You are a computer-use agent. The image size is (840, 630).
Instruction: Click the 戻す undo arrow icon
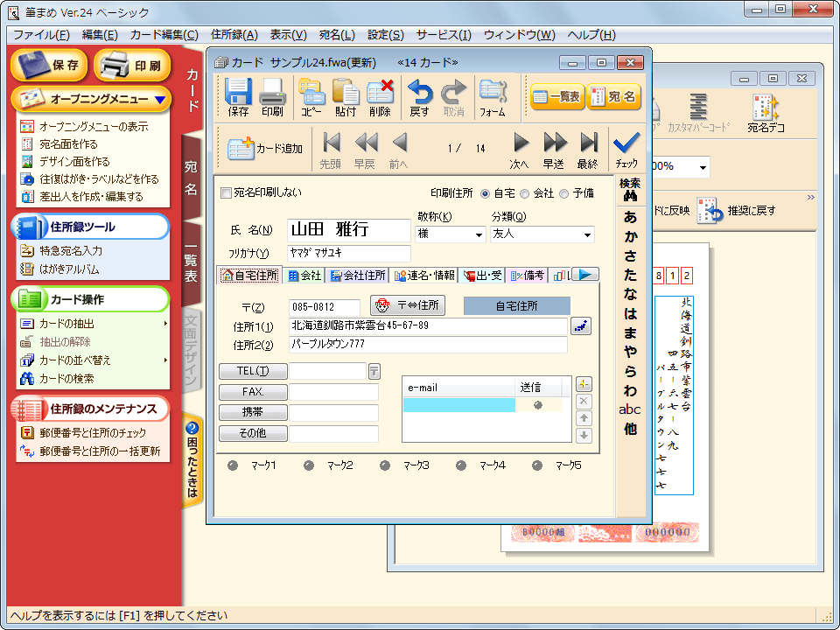coord(419,97)
